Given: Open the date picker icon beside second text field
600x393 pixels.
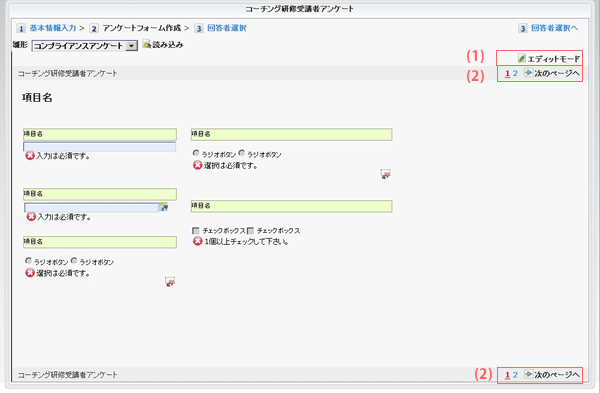Looking at the screenshot, I should (x=163, y=207).
